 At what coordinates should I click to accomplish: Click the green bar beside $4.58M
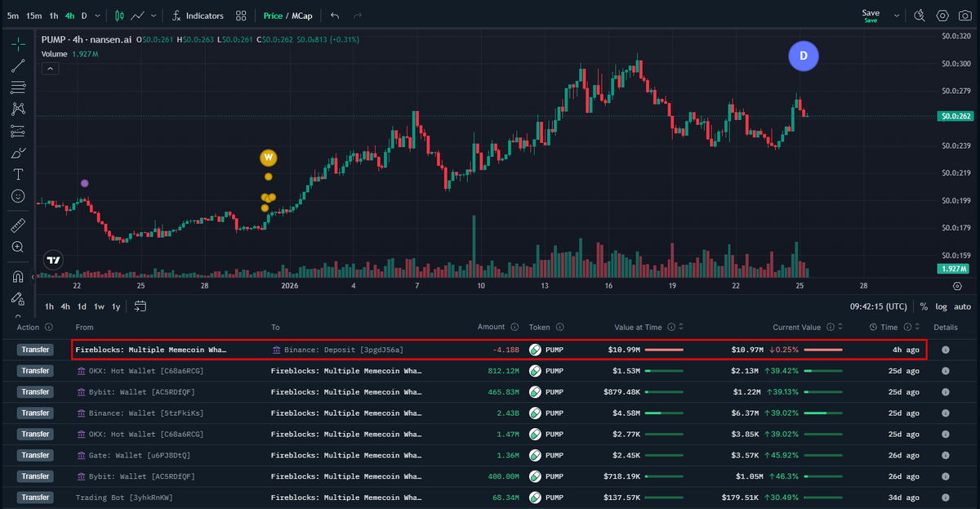(x=664, y=413)
